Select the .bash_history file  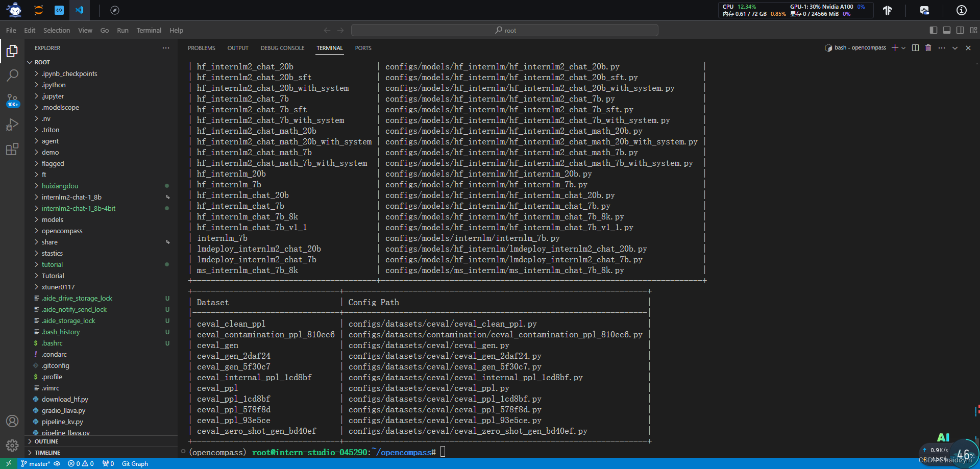tap(101, 332)
